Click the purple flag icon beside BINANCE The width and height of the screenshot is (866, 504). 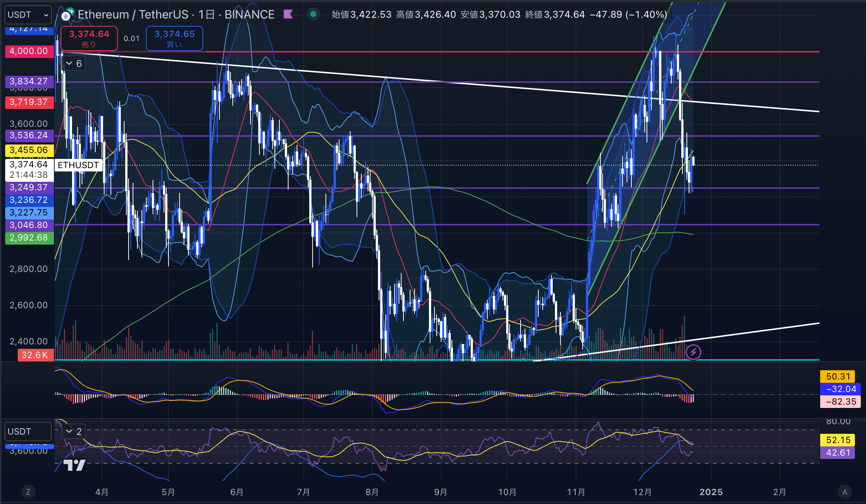pos(288,14)
